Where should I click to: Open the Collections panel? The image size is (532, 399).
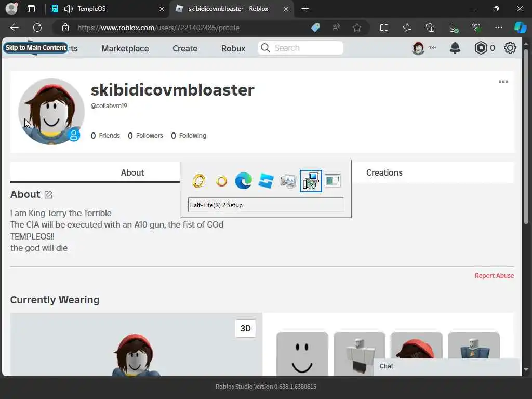tap(430, 28)
